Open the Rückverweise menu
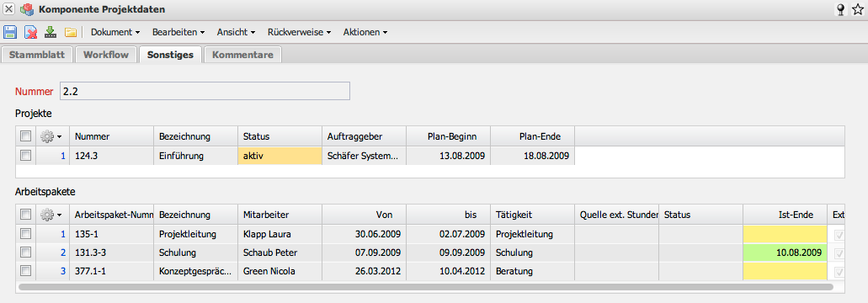 [299, 32]
